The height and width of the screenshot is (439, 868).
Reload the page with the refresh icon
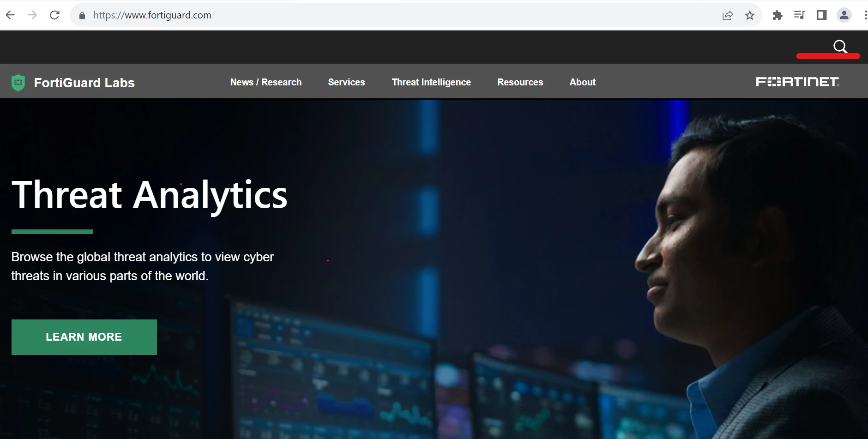[x=54, y=15]
